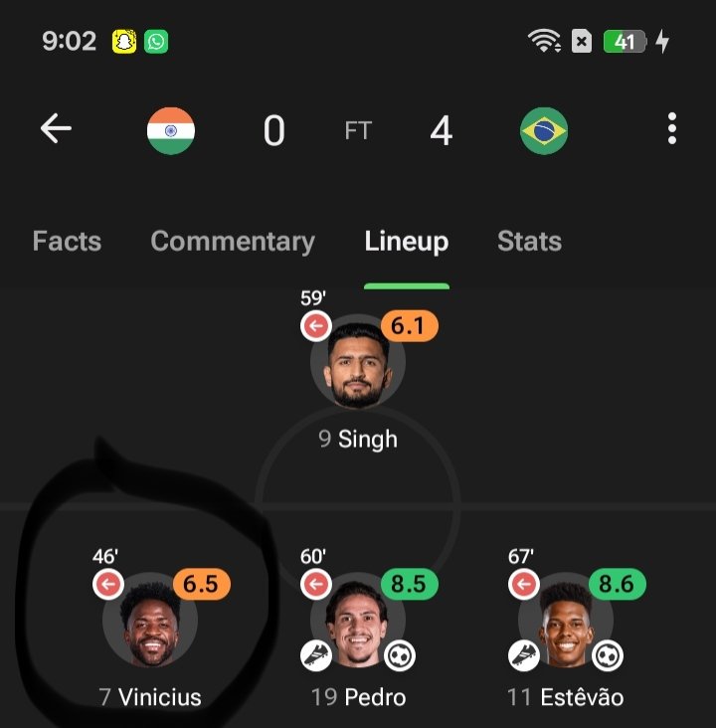This screenshot has height=728, width=716.
Task: Tap Pedro's assist boot icon
Action: [316, 655]
